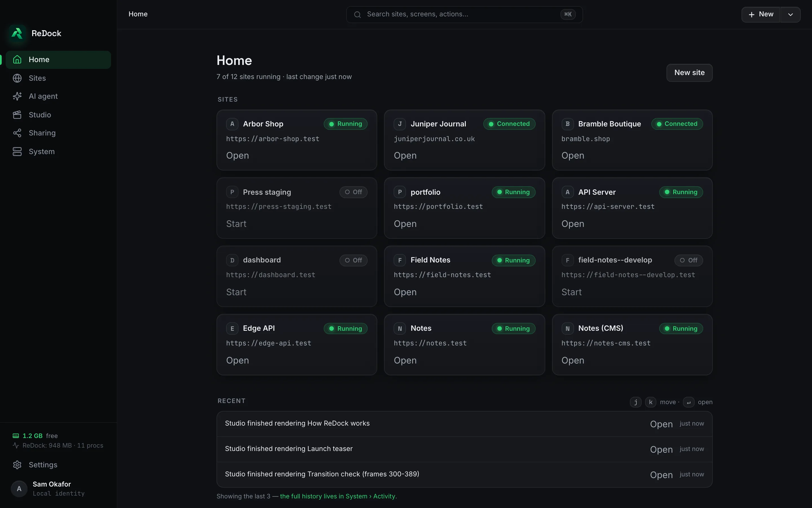Viewport: 812px width, 508px height.
Task: Open the Field Notes site
Action: (405, 292)
